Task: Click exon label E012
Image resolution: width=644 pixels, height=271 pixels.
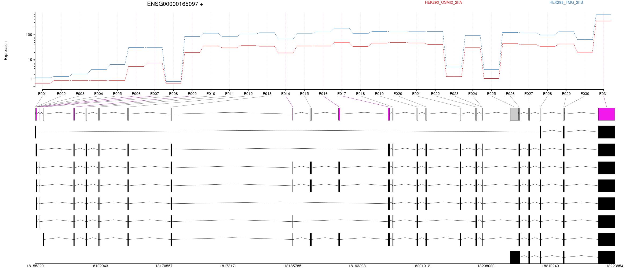Action: click(248, 94)
